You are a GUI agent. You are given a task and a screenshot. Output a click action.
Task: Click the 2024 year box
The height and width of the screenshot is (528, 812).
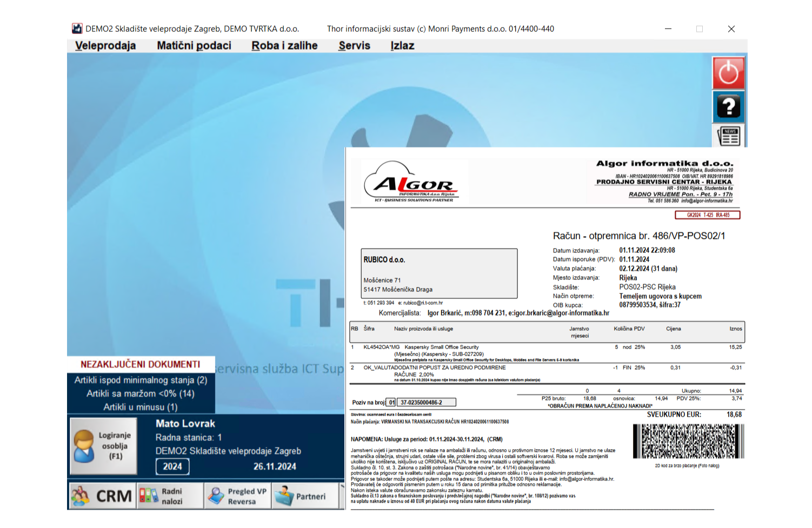click(x=172, y=466)
